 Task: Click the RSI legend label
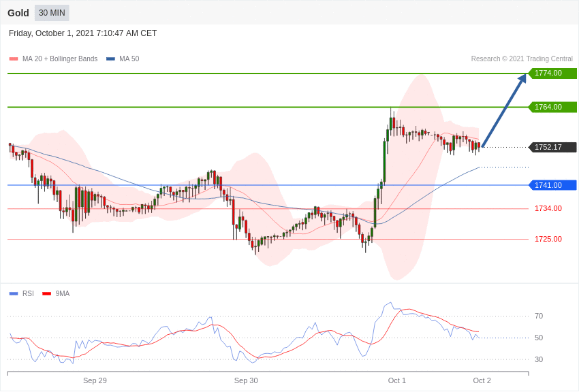[x=28, y=293]
